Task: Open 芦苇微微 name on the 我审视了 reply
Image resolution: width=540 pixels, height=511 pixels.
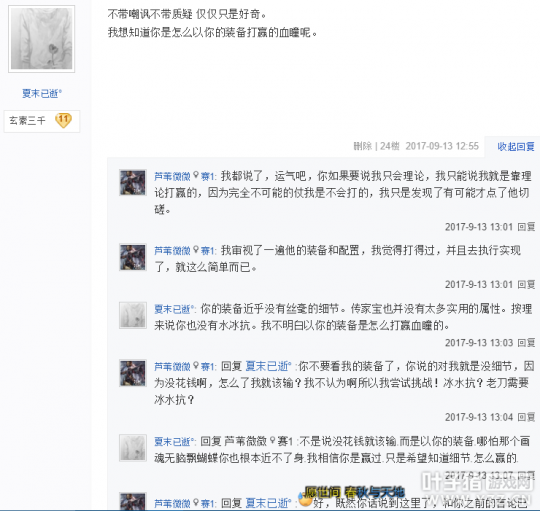Action: [172, 250]
